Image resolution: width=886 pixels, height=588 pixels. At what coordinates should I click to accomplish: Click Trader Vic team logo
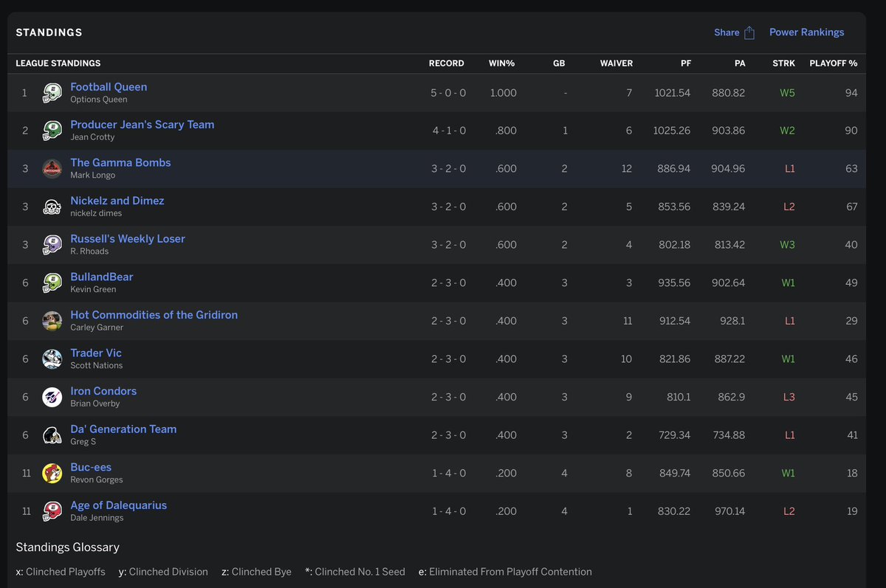click(52, 359)
